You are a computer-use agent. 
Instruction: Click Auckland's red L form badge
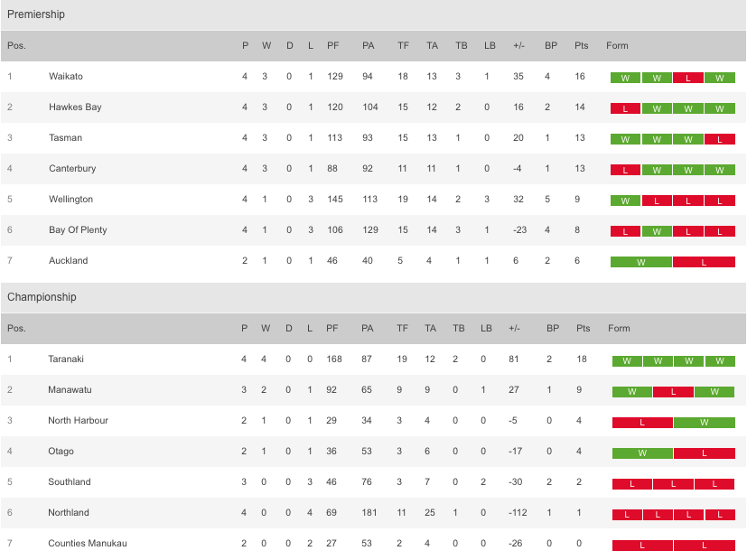click(704, 262)
